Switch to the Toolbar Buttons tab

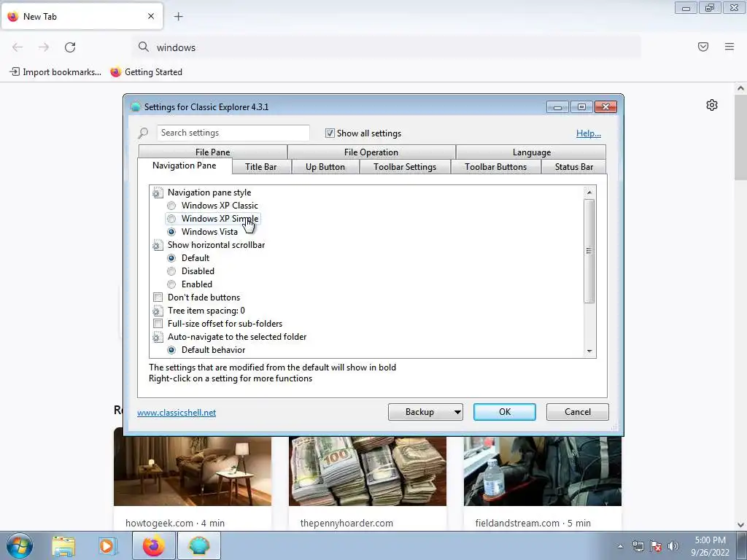496,167
